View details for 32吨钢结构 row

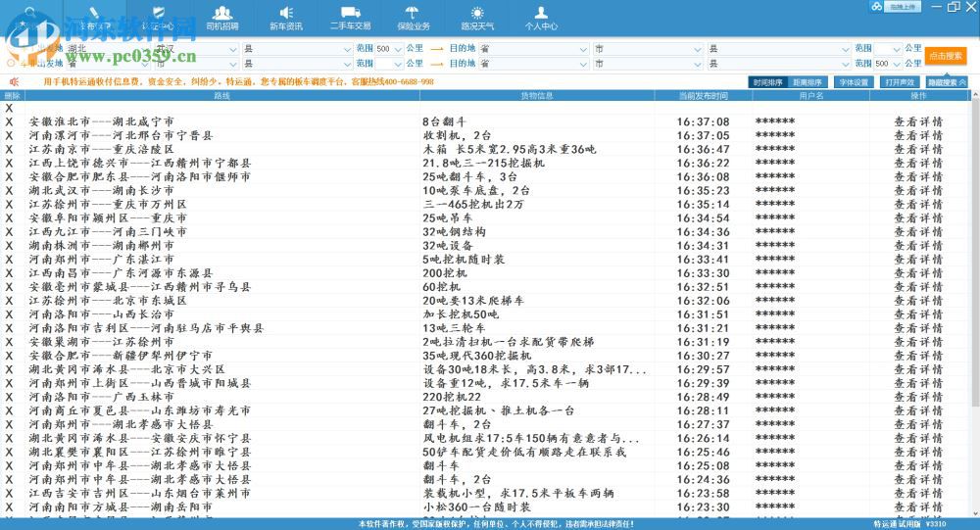(918, 232)
